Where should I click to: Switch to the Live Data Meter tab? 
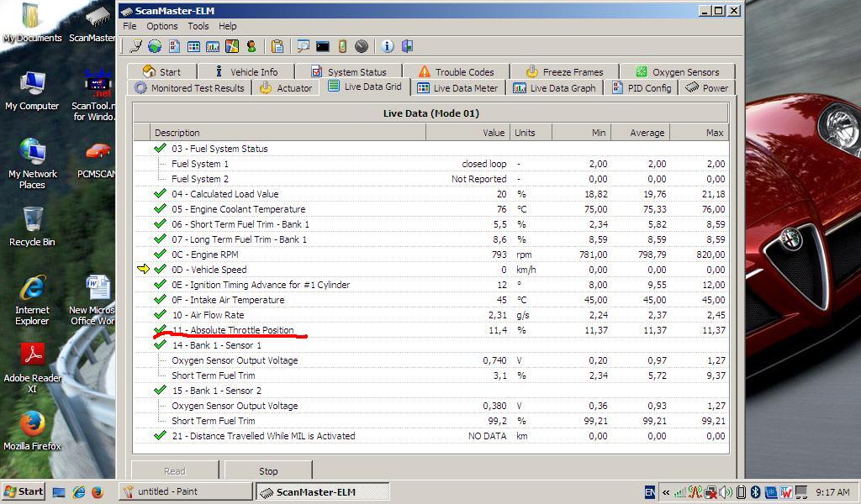(457, 87)
